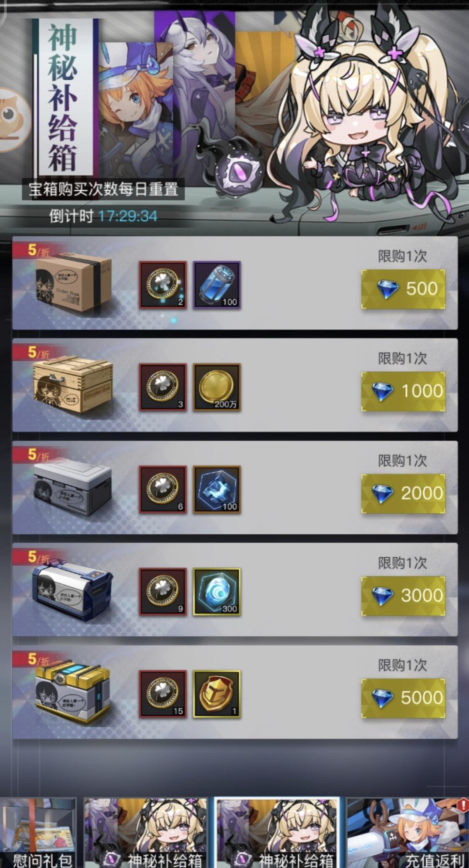Tap the owl icon at left edge
469x868 pixels.
pyautogui.click(x=13, y=119)
